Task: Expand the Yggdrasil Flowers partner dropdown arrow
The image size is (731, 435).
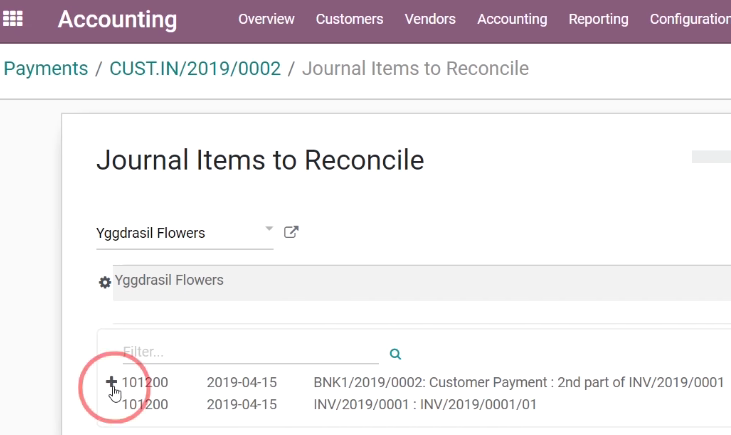Action: coord(269,228)
